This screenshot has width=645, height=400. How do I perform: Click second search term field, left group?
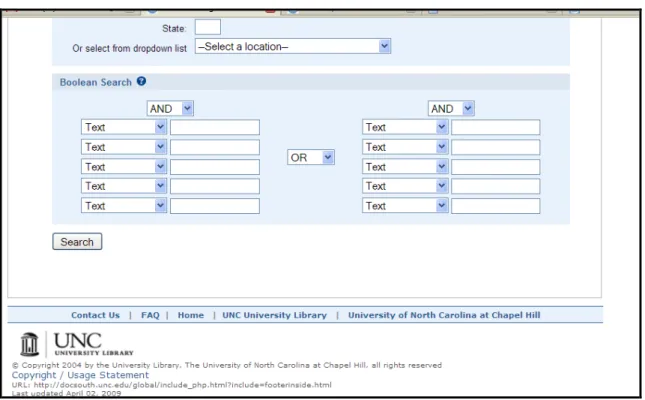pos(215,147)
